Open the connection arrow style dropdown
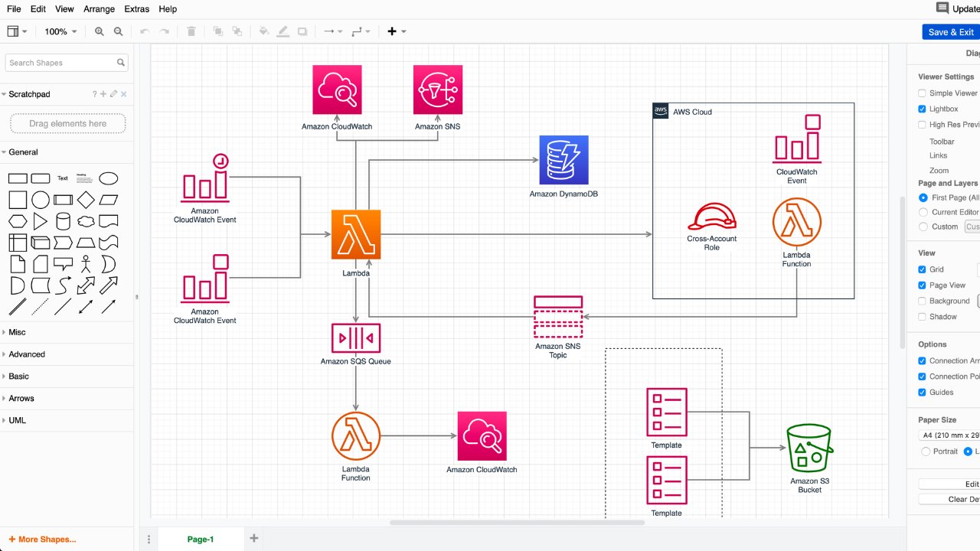 click(333, 31)
